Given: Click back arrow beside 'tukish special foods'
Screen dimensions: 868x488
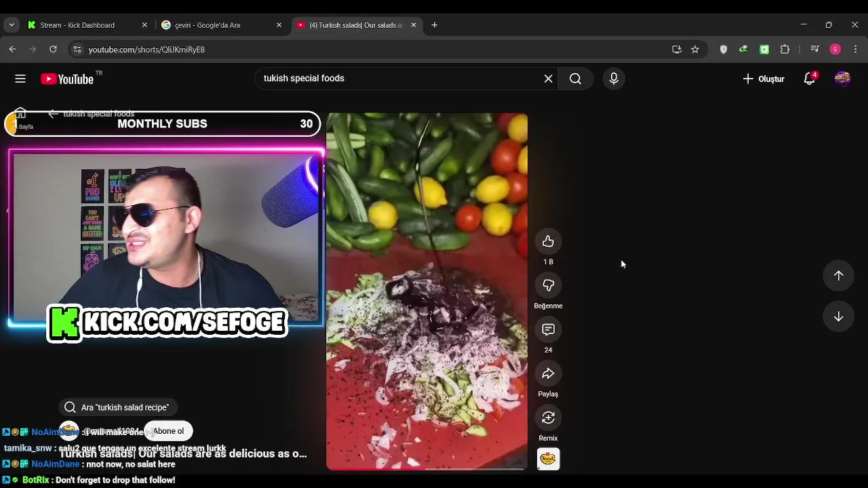Looking at the screenshot, I should pyautogui.click(x=53, y=114).
